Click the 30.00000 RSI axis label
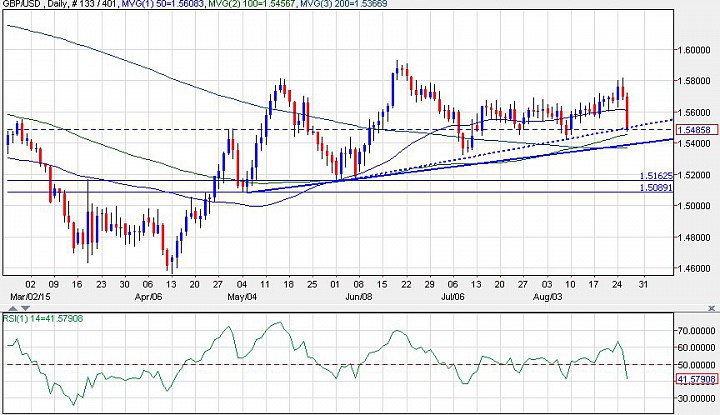The height and width of the screenshot is (415, 720). [697, 399]
